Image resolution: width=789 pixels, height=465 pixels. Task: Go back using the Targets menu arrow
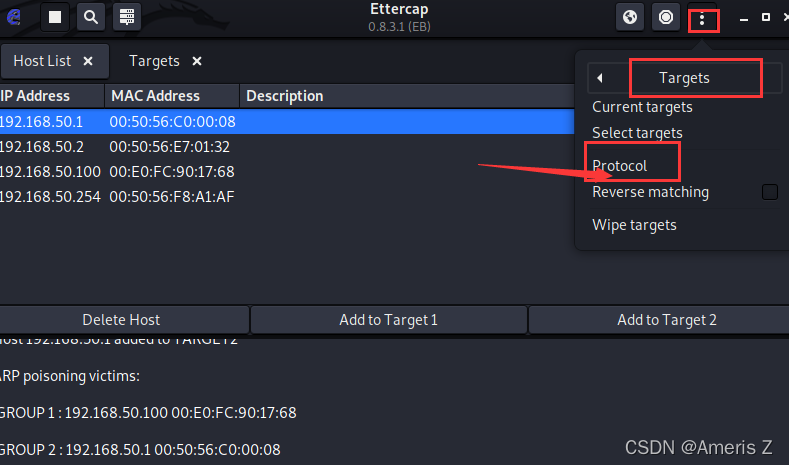click(599, 78)
